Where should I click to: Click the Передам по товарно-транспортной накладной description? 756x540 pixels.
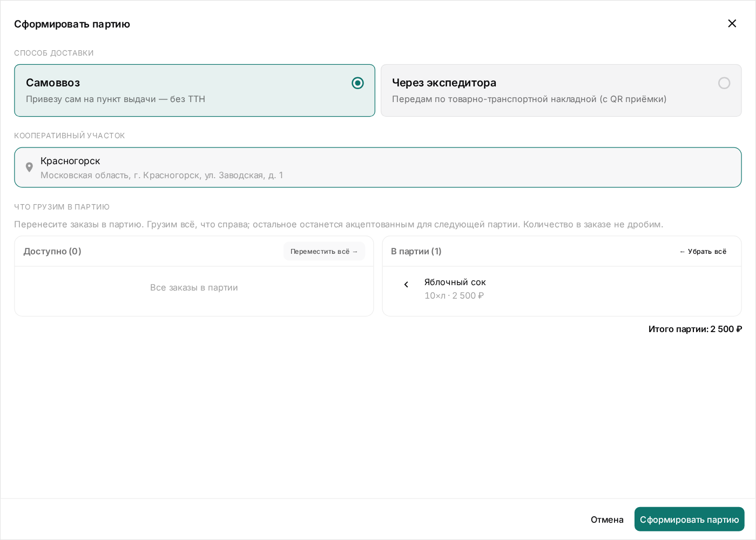pyautogui.click(x=529, y=99)
